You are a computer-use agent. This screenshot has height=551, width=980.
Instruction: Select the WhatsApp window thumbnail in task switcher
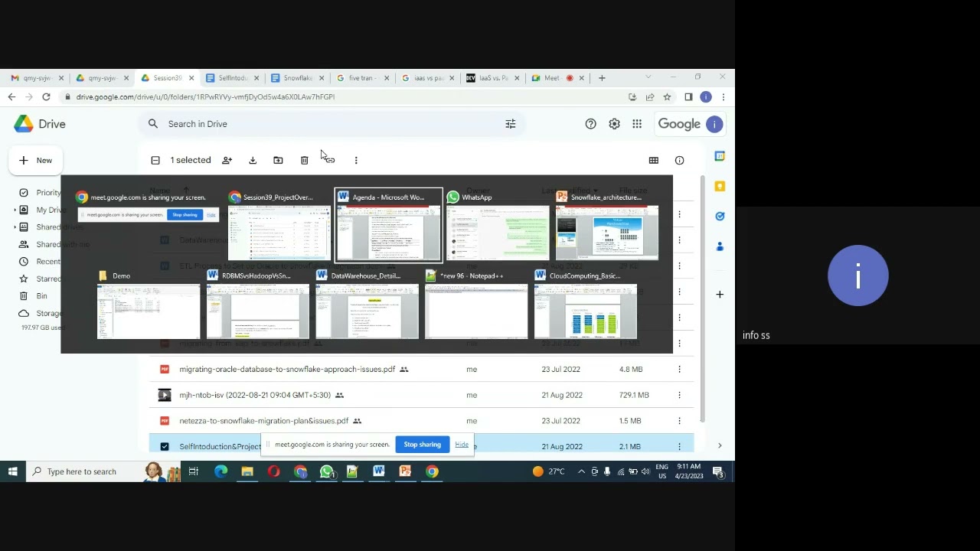click(498, 225)
